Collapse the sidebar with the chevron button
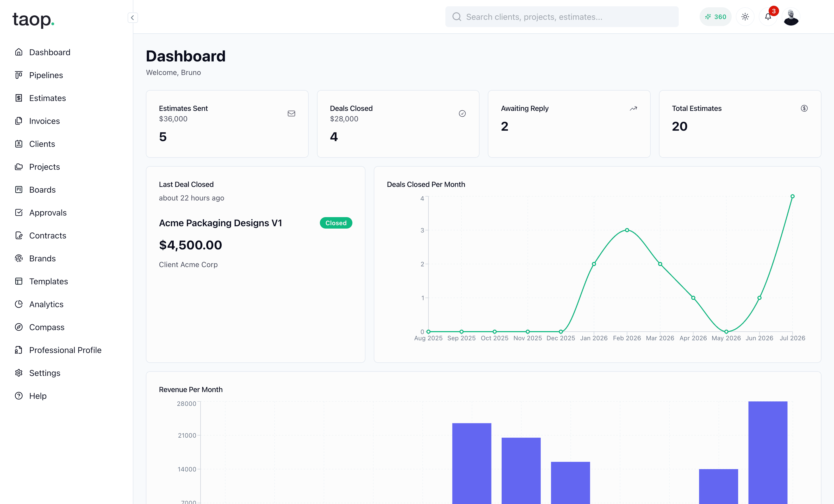Image resolution: width=834 pixels, height=504 pixels. [x=133, y=18]
